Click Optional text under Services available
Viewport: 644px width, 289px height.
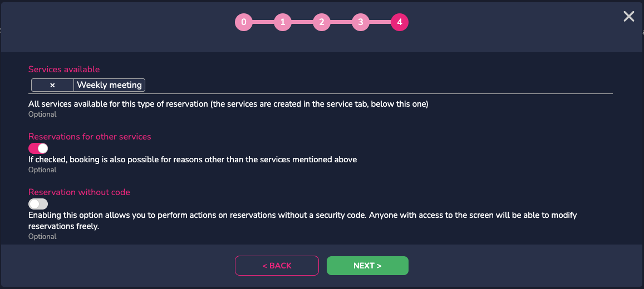click(x=42, y=114)
